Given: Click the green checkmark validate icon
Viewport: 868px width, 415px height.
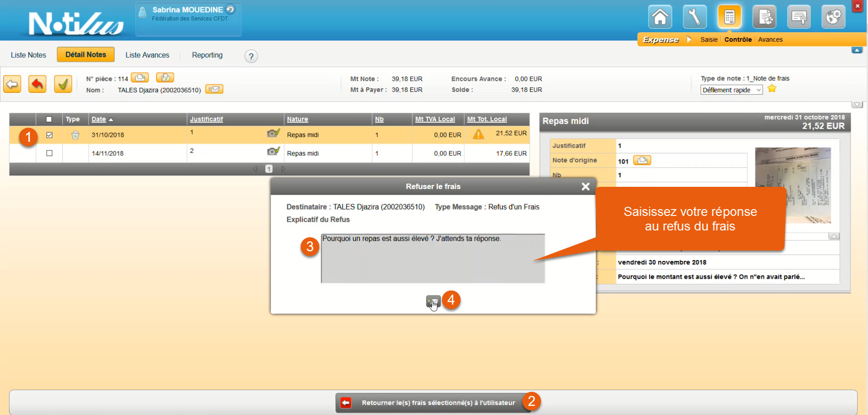Looking at the screenshot, I should pos(63,84).
